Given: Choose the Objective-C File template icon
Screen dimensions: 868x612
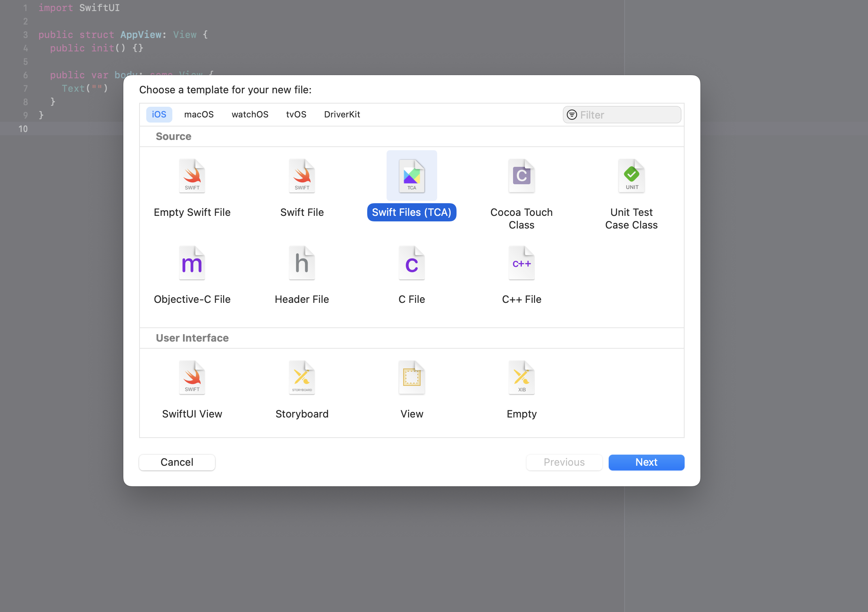Looking at the screenshot, I should point(192,263).
